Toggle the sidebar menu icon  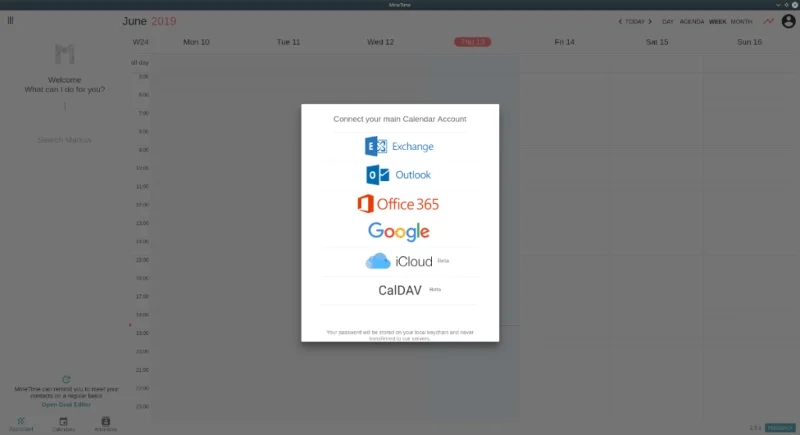coord(10,20)
